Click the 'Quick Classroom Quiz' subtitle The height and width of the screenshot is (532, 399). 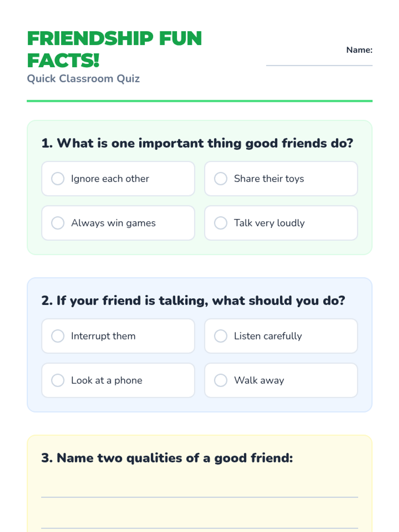[x=83, y=78]
